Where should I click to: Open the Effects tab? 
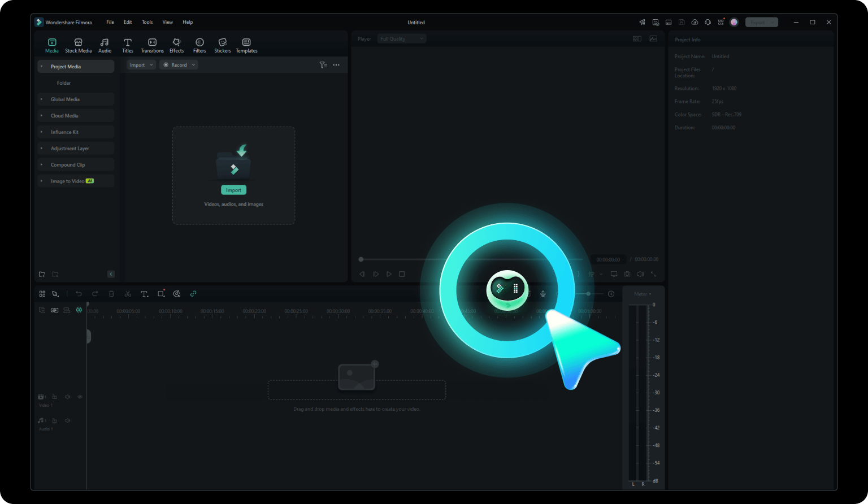pyautogui.click(x=176, y=46)
